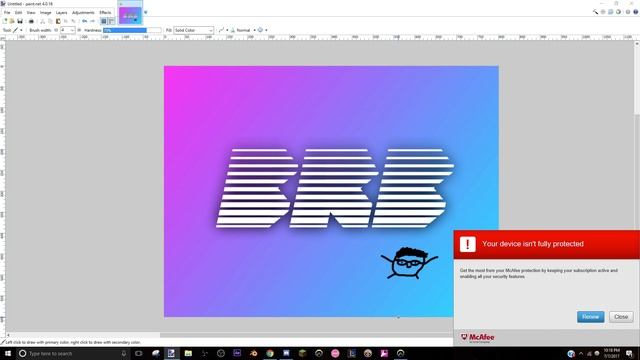Viewport: 640px width, 360px height.
Task: Click the Crop to selection icon
Action: pyautogui.click(x=66, y=21)
